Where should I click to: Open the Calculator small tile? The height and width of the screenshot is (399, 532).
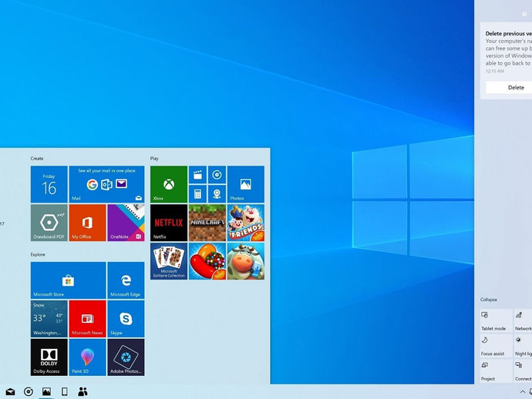tap(197, 194)
